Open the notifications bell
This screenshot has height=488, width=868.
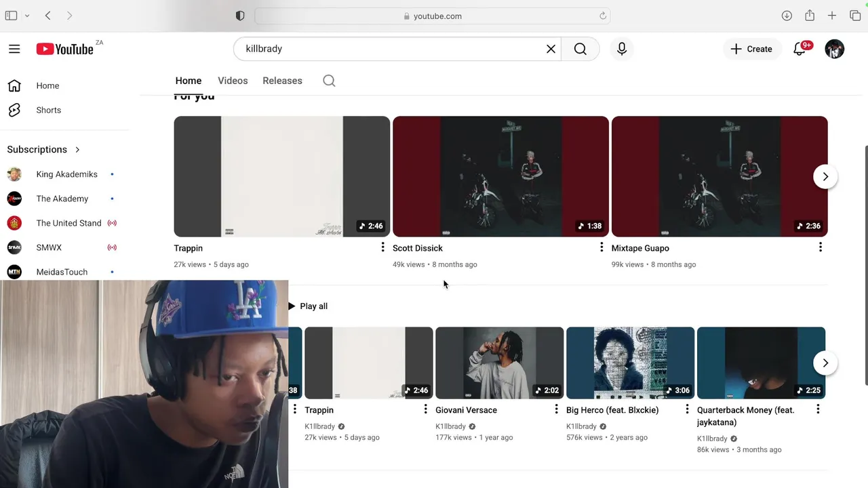800,49
